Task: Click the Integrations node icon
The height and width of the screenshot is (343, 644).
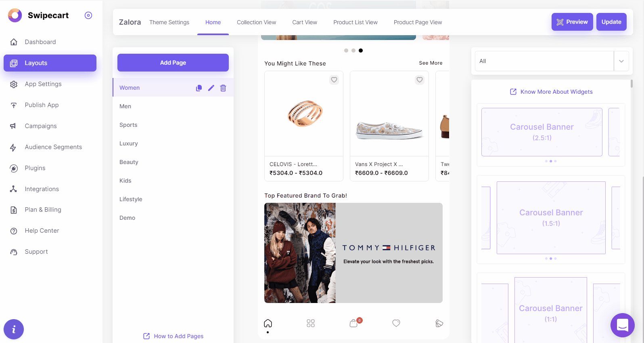Action: coord(14,189)
